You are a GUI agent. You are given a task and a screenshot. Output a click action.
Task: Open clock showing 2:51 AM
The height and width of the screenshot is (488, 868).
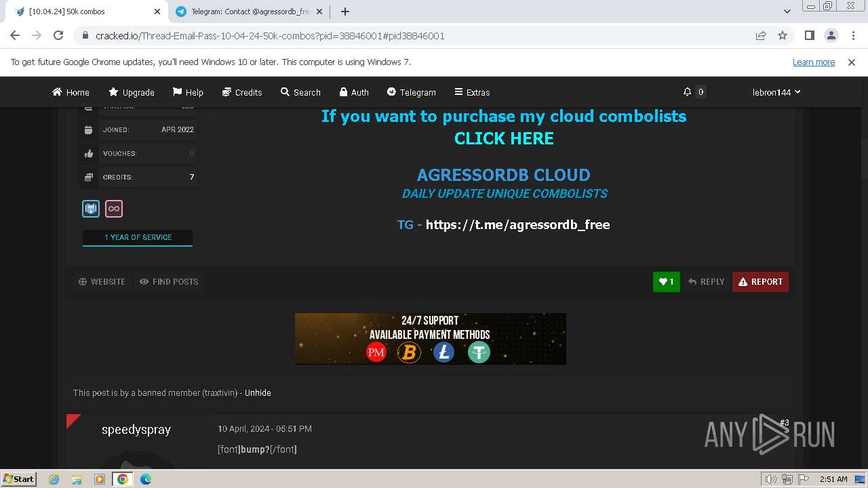pos(833,479)
